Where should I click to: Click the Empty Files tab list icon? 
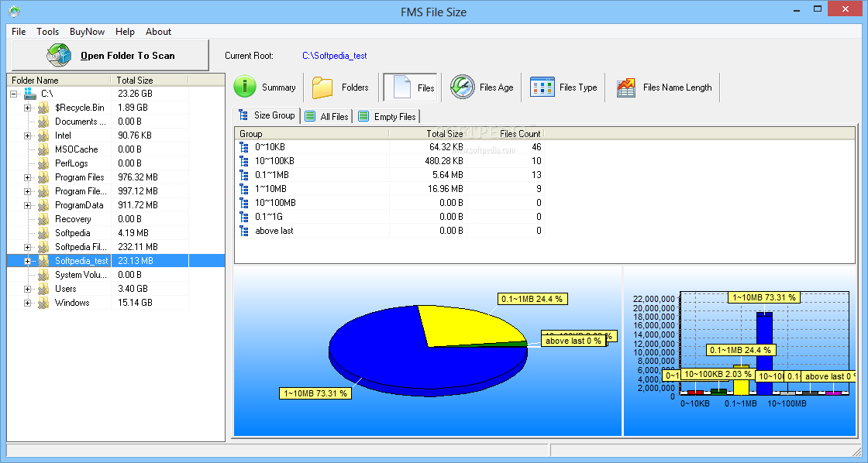click(363, 116)
